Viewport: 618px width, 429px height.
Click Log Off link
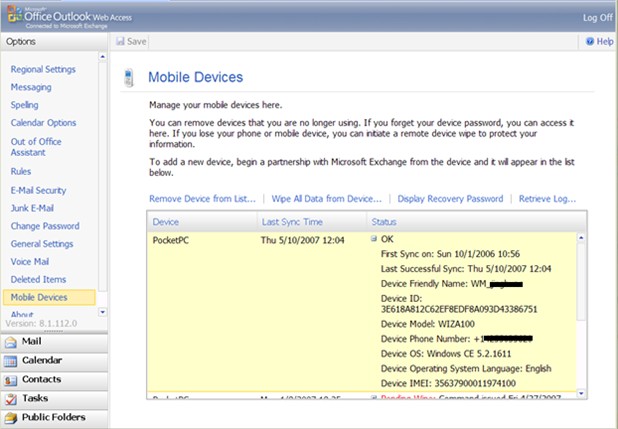pos(598,18)
